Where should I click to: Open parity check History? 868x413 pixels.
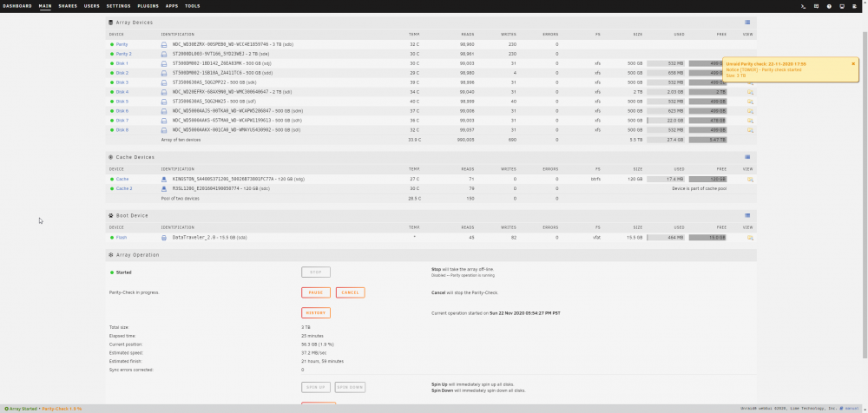[316, 313]
